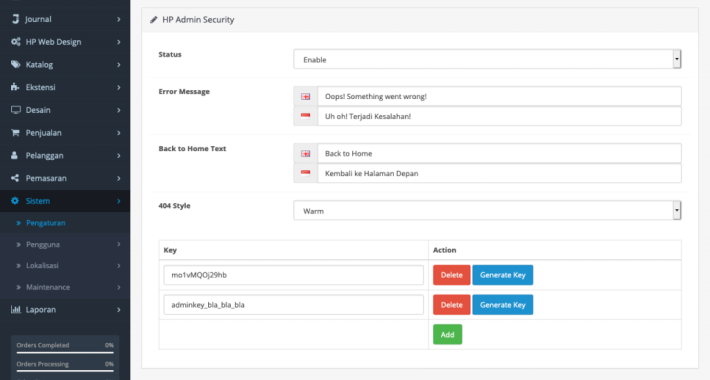Click the Katalog tag icon

click(x=15, y=64)
